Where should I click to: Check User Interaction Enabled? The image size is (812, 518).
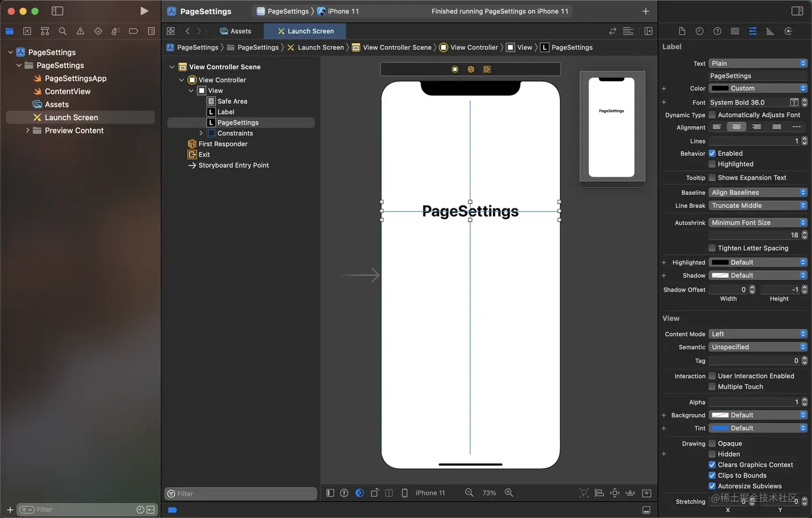tap(712, 376)
